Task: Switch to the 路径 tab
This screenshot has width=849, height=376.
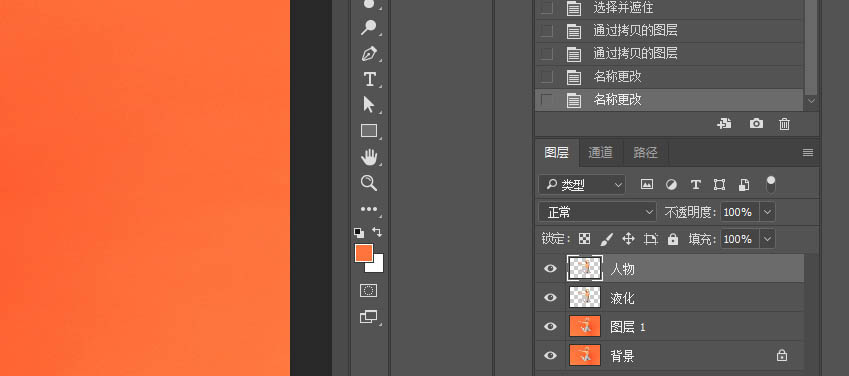Action: pyautogui.click(x=645, y=153)
